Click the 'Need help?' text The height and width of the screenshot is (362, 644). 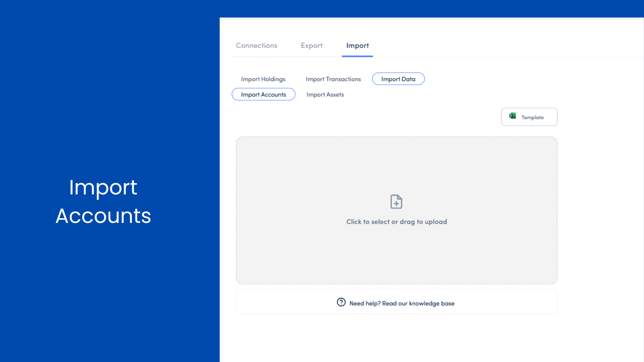point(365,303)
